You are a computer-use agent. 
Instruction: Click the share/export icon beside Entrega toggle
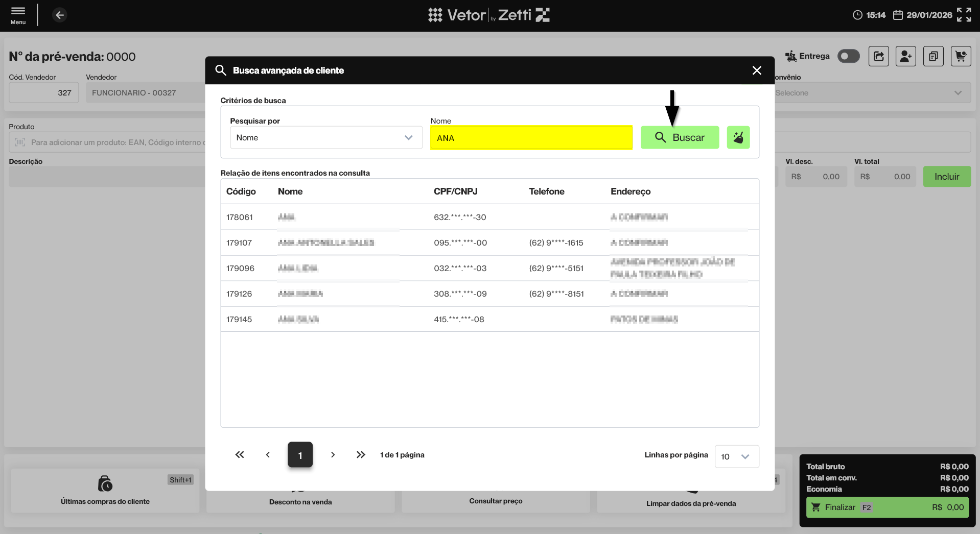tap(878, 56)
